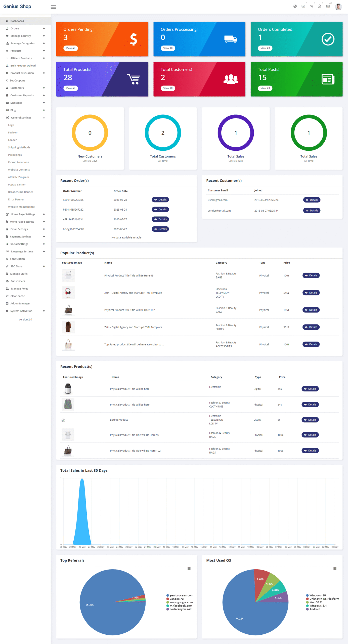Viewport: 348px width, 644px height.
Task: Open the globe icon in header
Action: (x=295, y=6)
